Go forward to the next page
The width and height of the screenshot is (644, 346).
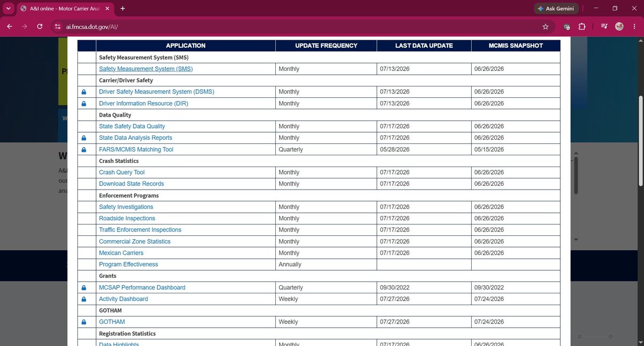tap(25, 26)
